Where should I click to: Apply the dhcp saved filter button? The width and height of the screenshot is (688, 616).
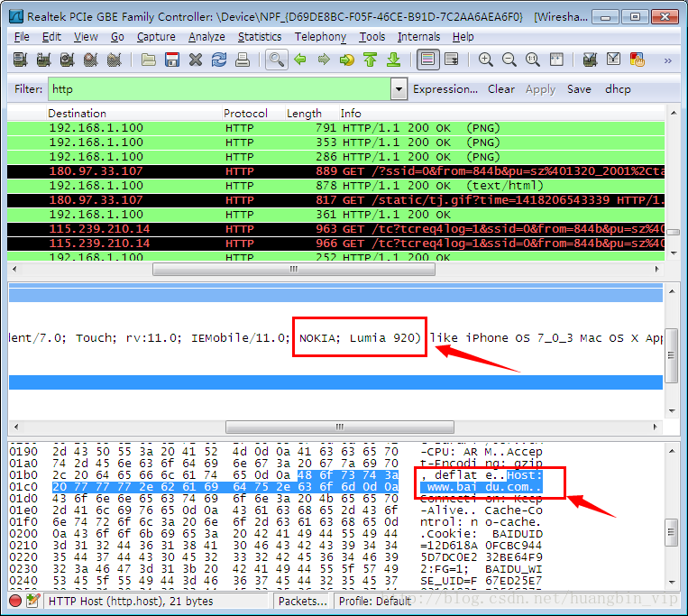(618, 89)
